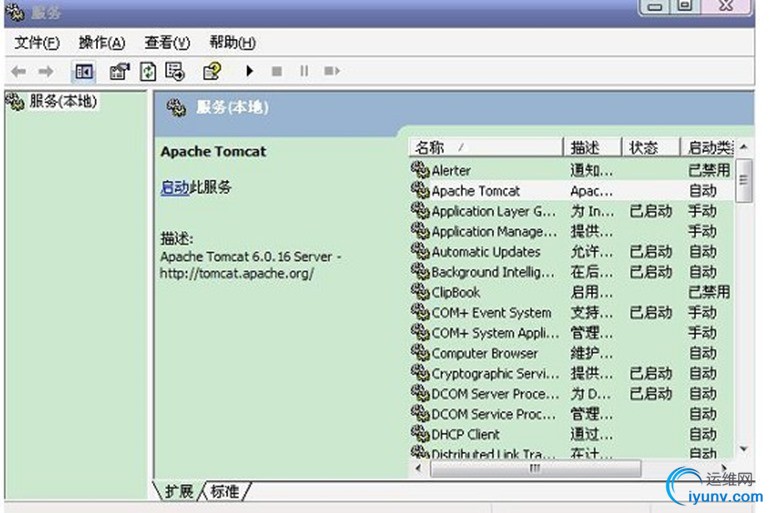This screenshot has width=769, height=513.
Task: Select the Apache Tomcat service name
Action: point(476,191)
